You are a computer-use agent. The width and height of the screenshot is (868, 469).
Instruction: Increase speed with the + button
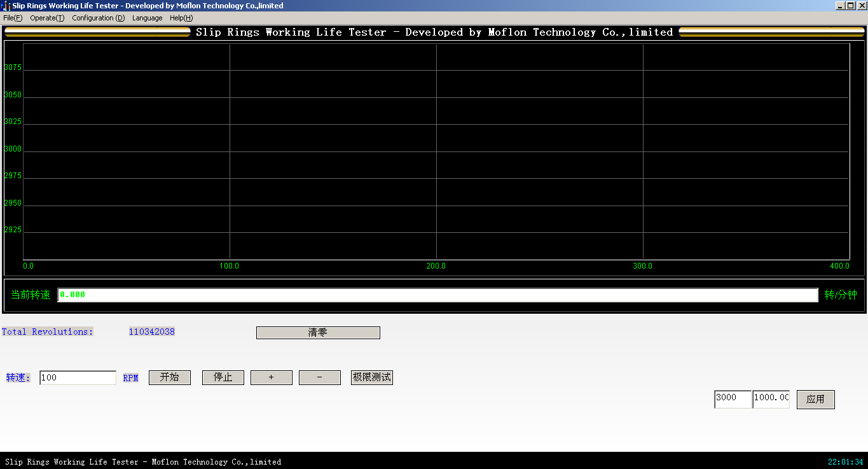[x=272, y=377]
